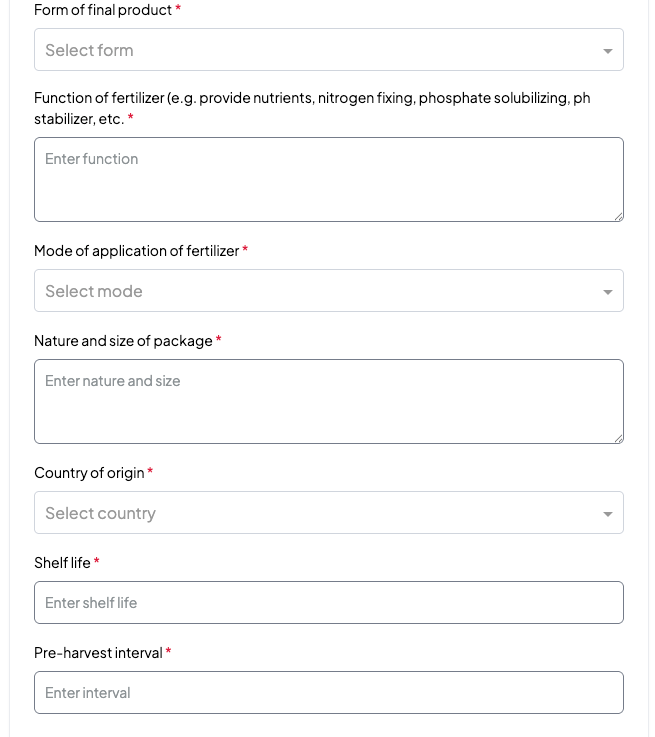This screenshot has width=655, height=737.
Task: Open the Mode of application dropdown
Action: pos(329,290)
